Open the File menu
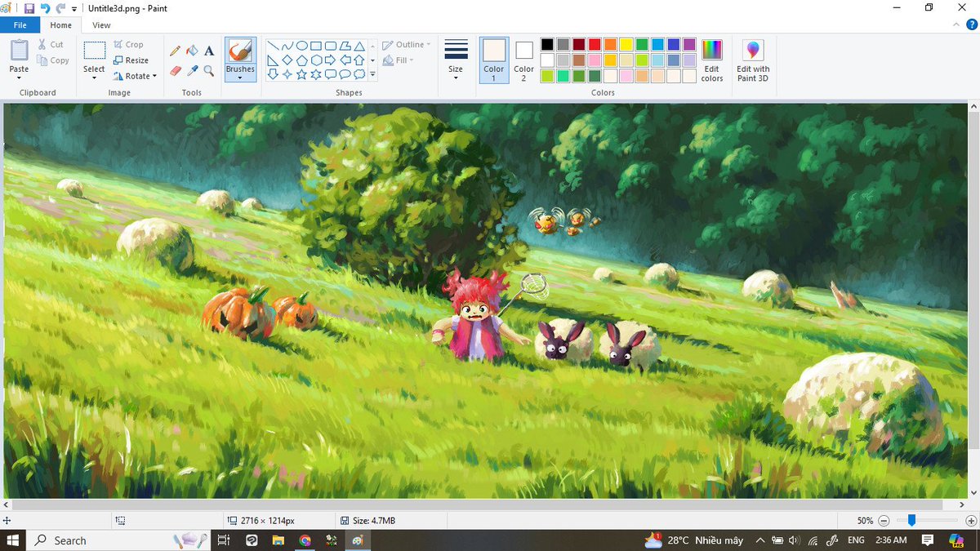Screen dimensions: 980x551 click(x=20, y=25)
